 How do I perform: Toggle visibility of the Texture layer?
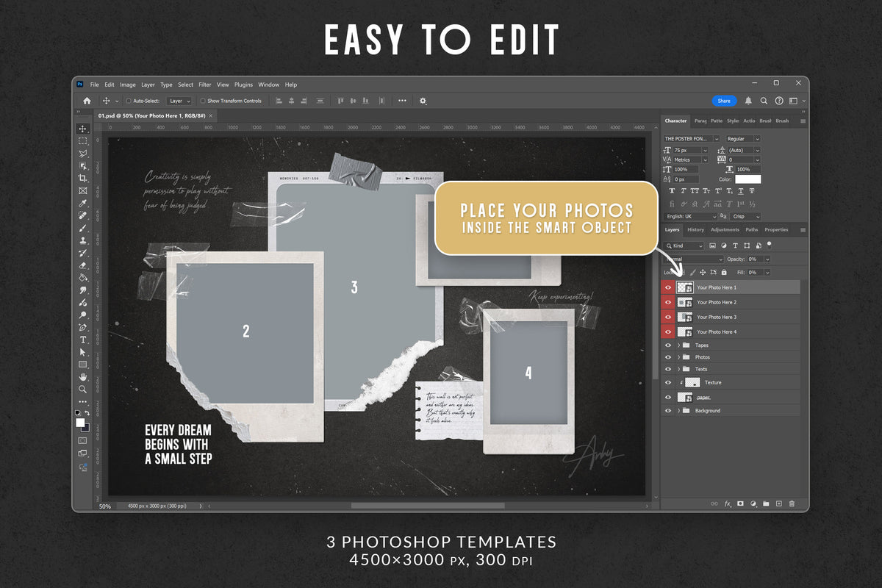(668, 382)
